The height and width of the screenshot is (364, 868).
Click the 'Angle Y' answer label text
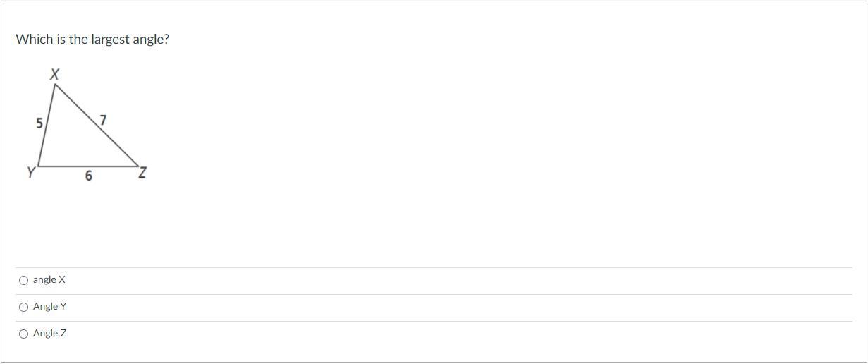coord(49,307)
